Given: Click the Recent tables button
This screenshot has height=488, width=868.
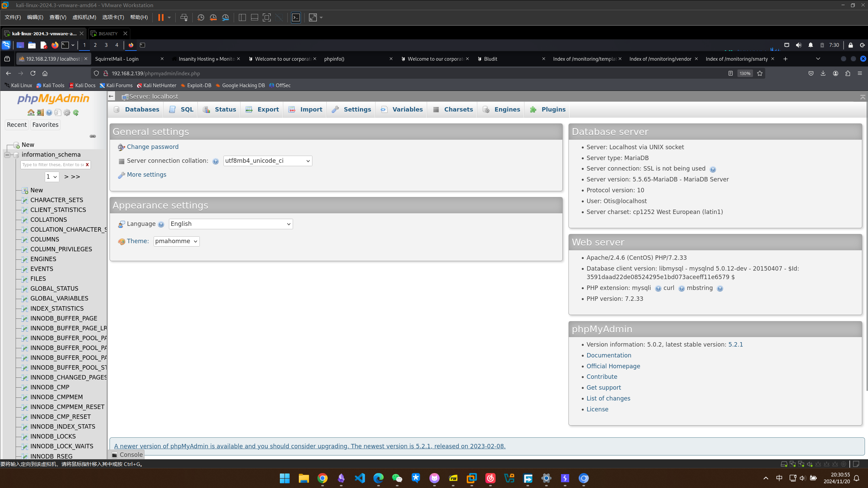Looking at the screenshot, I should (17, 125).
